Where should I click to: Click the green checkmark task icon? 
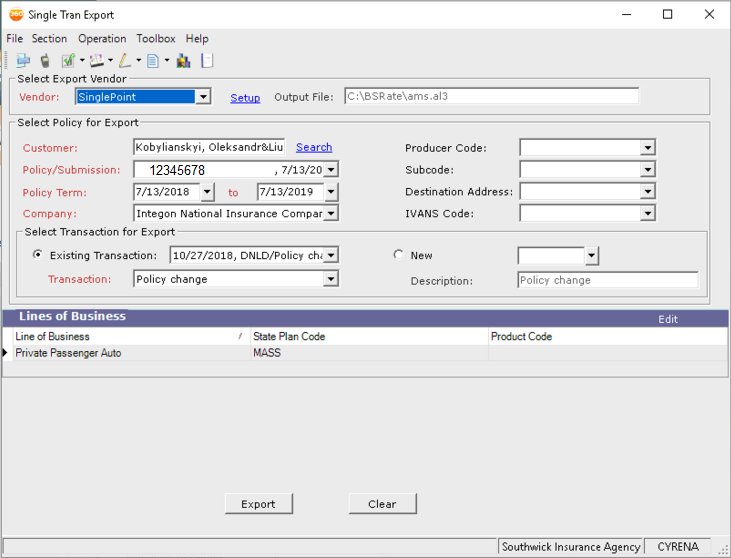pos(68,61)
